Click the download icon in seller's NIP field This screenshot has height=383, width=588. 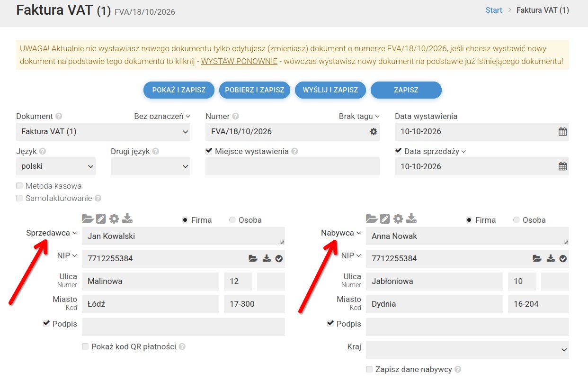[x=267, y=258]
